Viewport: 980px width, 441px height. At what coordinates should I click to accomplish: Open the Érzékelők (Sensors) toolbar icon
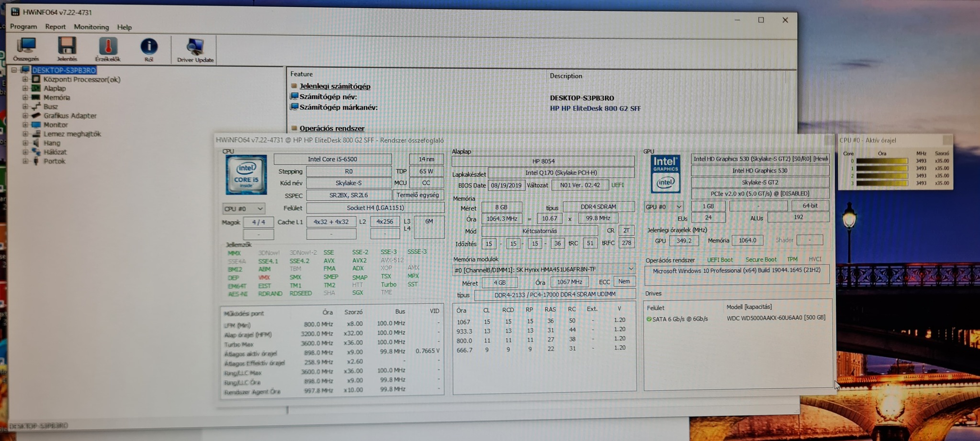[x=109, y=48]
